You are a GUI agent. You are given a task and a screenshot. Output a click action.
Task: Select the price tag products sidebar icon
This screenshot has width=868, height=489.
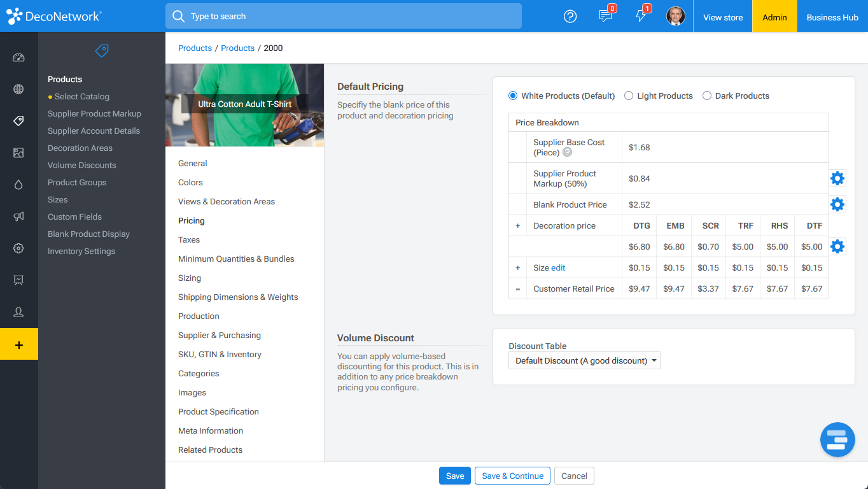click(18, 121)
